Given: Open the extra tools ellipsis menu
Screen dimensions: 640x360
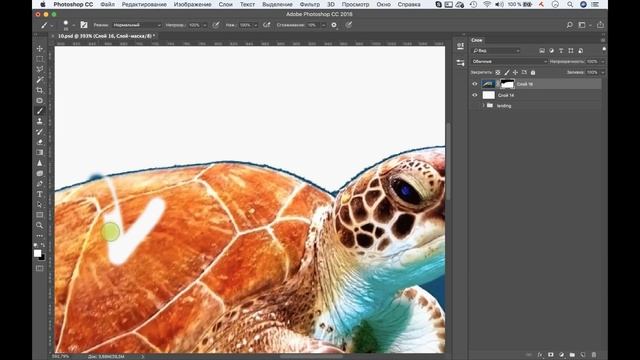Looking at the screenshot, I should tap(40, 236).
